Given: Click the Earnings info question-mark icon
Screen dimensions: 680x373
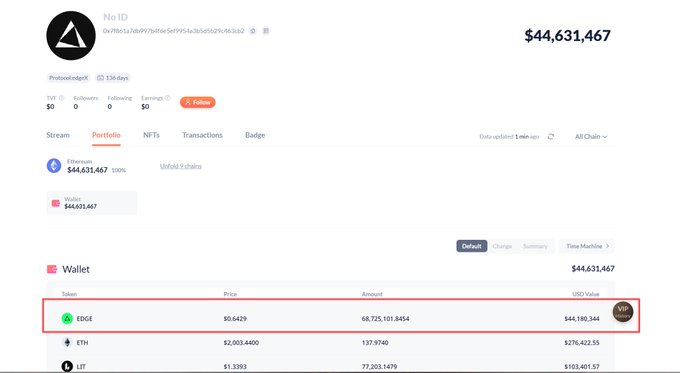Looking at the screenshot, I should tap(167, 98).
